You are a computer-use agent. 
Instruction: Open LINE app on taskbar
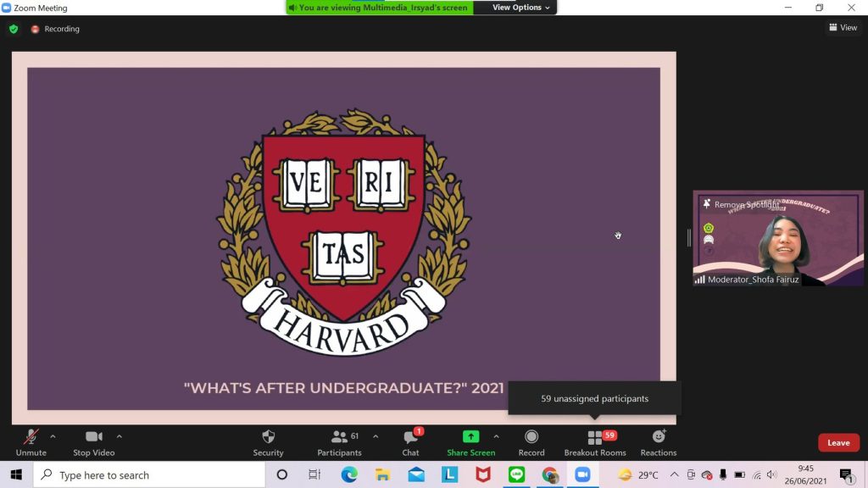click(516, 474)
